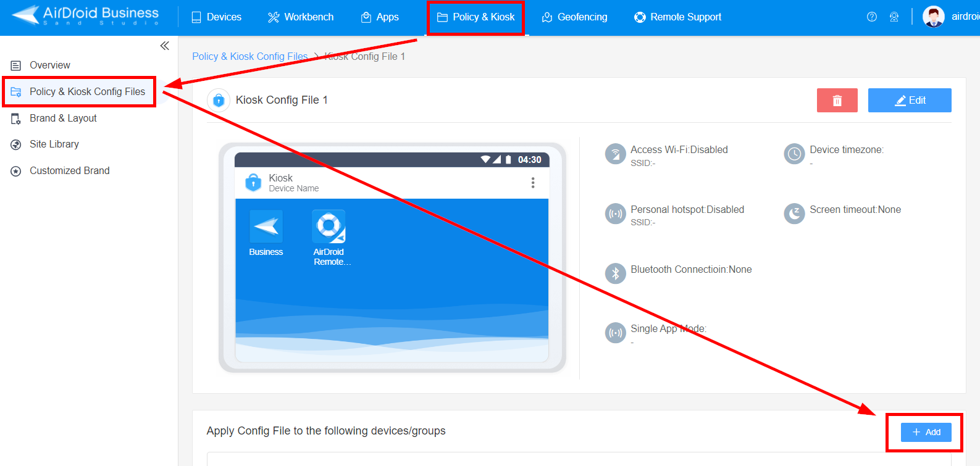The width and height of the screenshot is (980, 466).
Task: Open Customized Brand in the sidebar
Action: coord(70,171)
